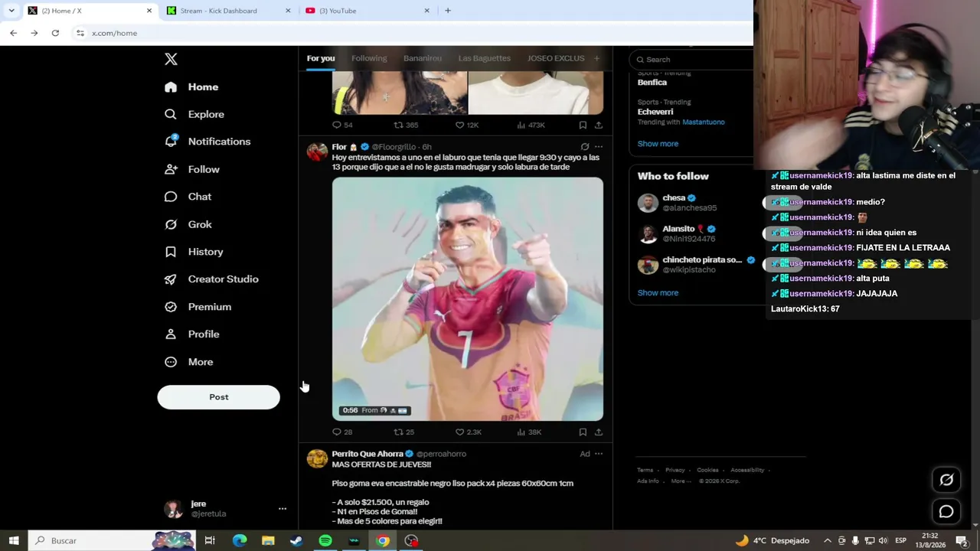Add a new timeline tab with plus
This screenshot has height=551, width=980.
(x=596, y=58)
